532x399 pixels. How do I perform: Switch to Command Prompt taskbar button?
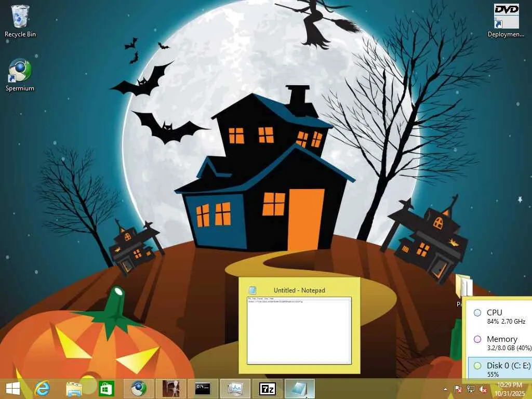tap(203, 389)
